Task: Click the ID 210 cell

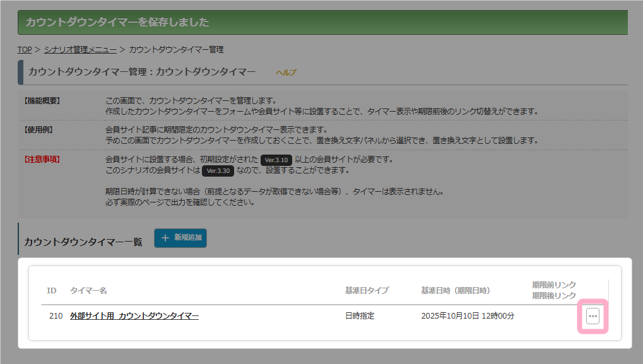Action: (56, 315)
